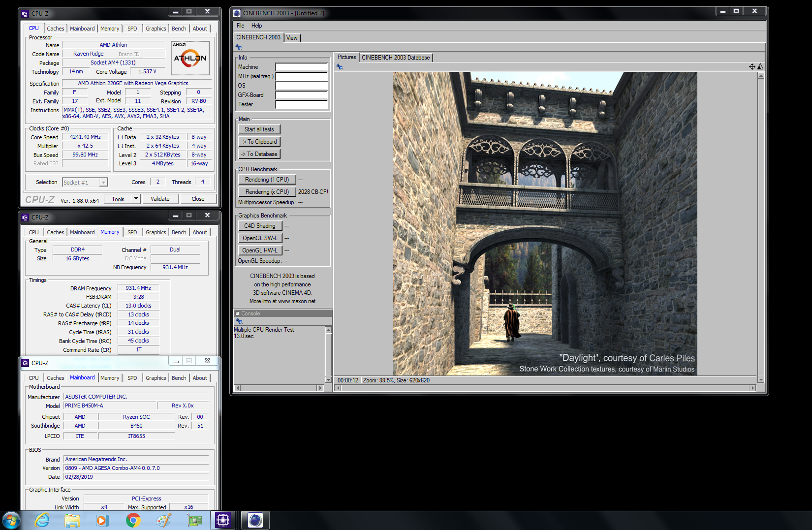812x530 pixels.
Task: Open SPD tab in Memory CPU-Z window
Action: coord(132,232)
